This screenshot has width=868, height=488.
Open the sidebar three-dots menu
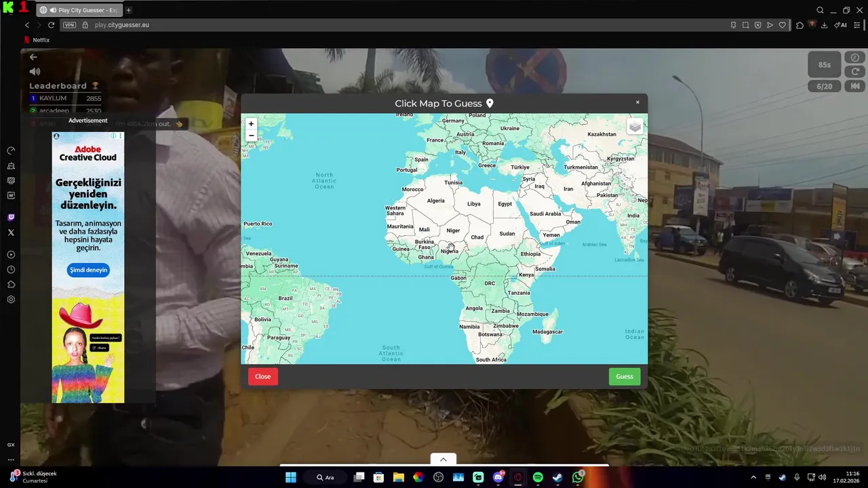[x=11, y=460]
